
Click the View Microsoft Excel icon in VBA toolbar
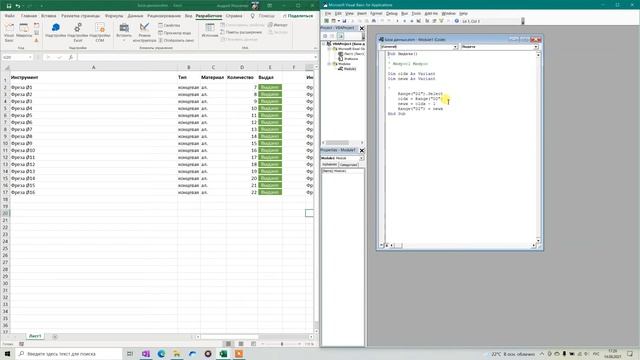[326, 21]
